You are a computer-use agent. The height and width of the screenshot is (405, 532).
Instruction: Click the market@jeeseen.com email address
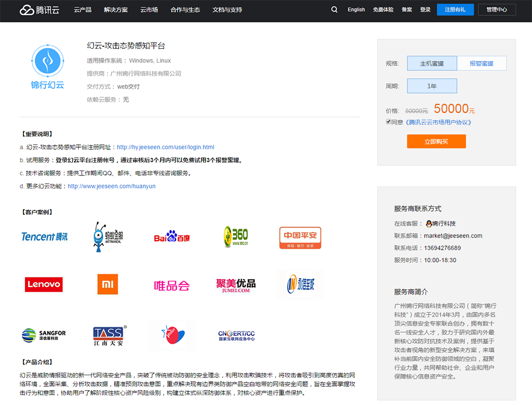[453, 235]
